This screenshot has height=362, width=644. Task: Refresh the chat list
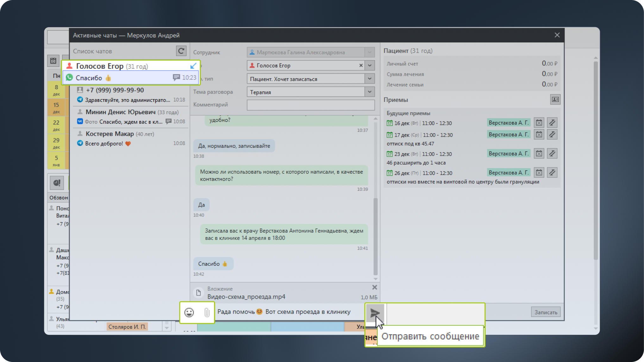181,51
